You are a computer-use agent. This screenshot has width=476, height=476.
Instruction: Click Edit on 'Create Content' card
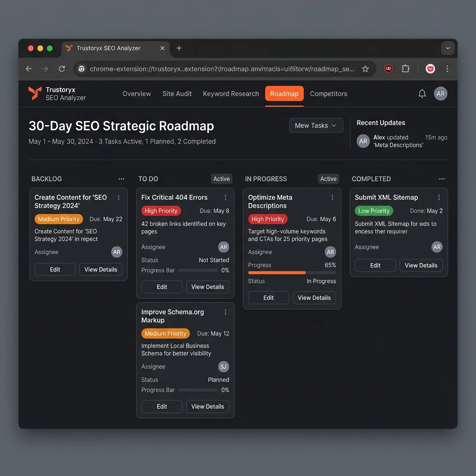click(55, 270)
